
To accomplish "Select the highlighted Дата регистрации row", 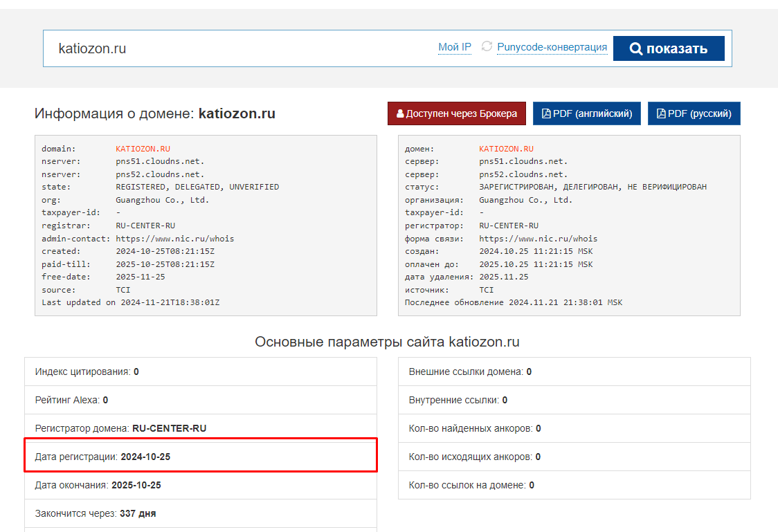I will tap(201, 457).
